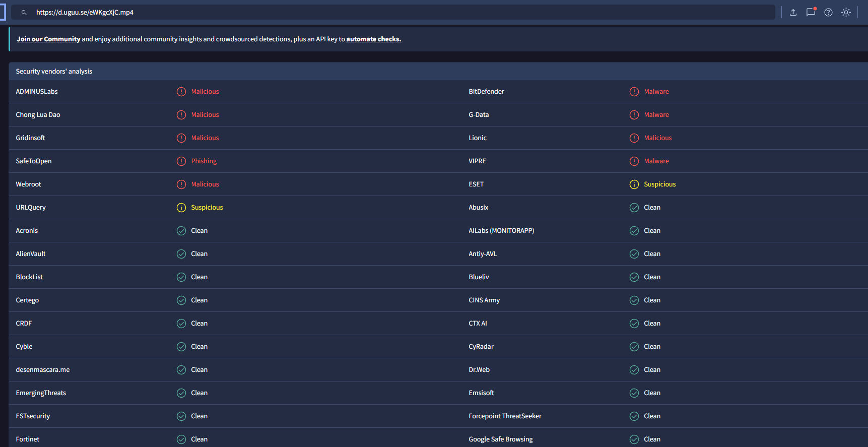Click BlockList clean checkmark icon
The image size is (868, 447).
181,277
